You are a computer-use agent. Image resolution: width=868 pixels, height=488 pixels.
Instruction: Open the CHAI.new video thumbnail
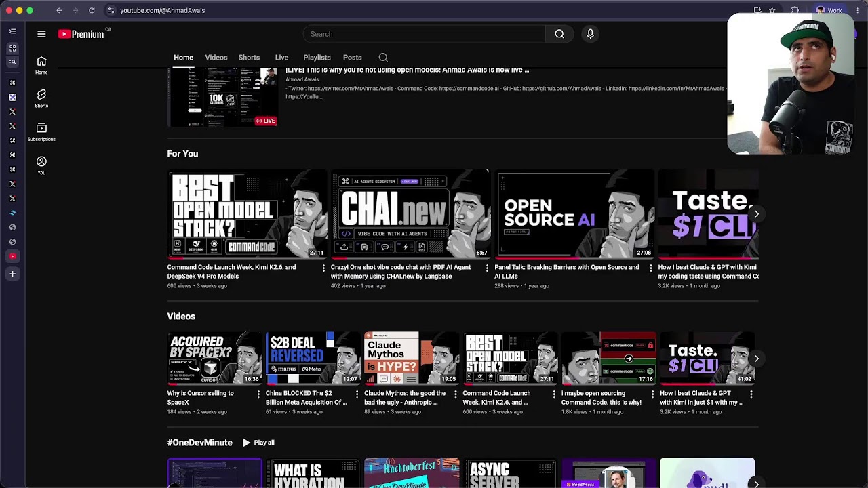coord(410,214)
